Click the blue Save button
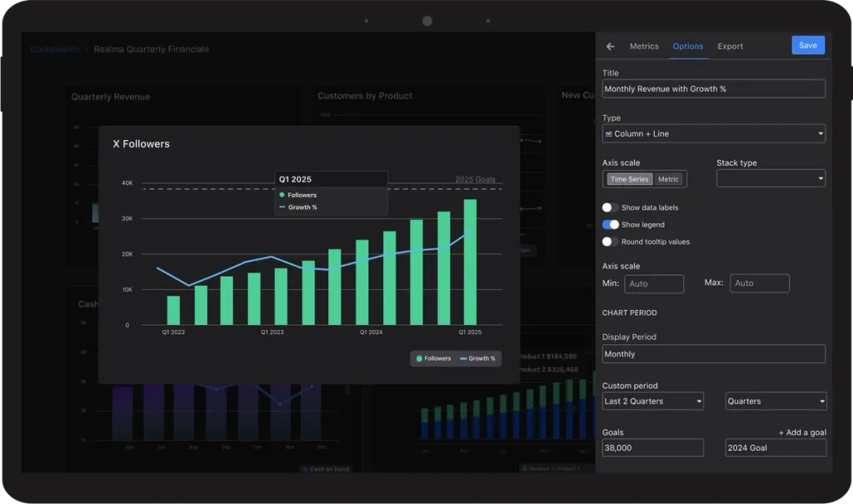Image resolution: width=853 pixels, height=504 pixels. click(x=808, y=45)
